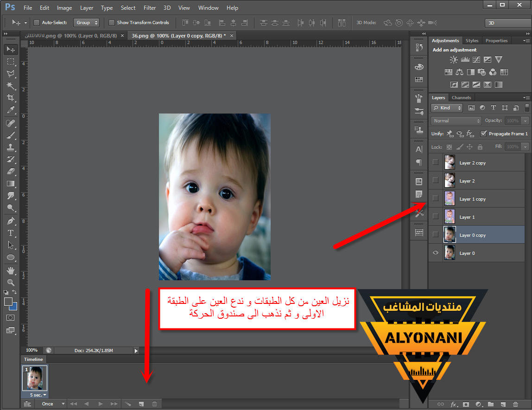Open the Once looping options dropdown
The width and height of the screenshot is (532, 410).
[51, 404]
